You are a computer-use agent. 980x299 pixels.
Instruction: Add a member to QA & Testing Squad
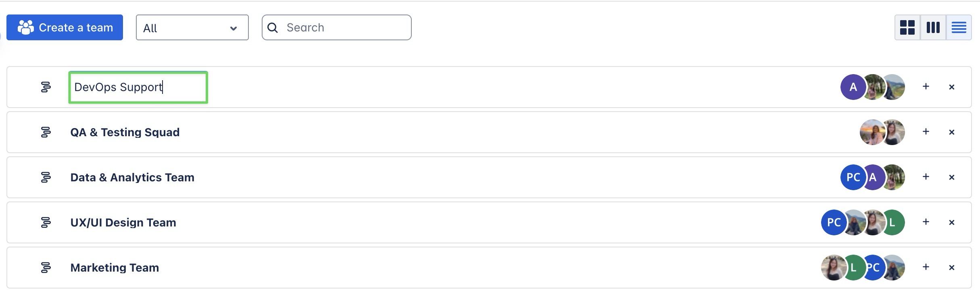pos(926,132)
